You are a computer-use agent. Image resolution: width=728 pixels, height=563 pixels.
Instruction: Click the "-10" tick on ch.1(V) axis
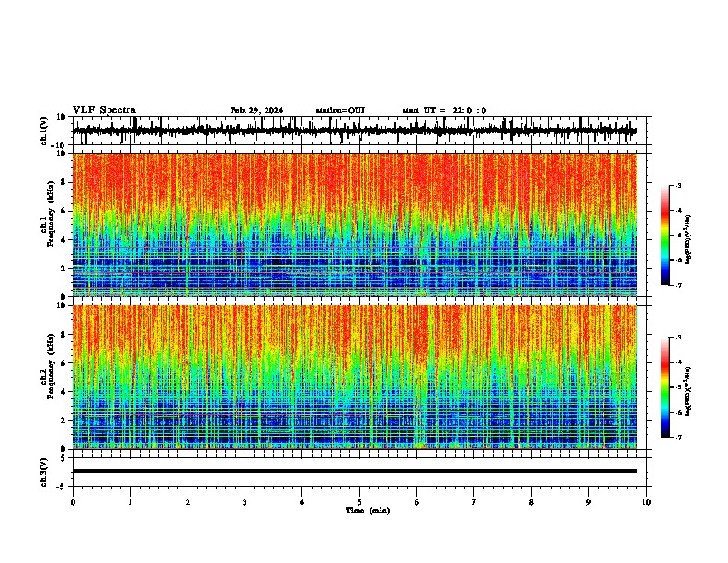coord(60,145)
